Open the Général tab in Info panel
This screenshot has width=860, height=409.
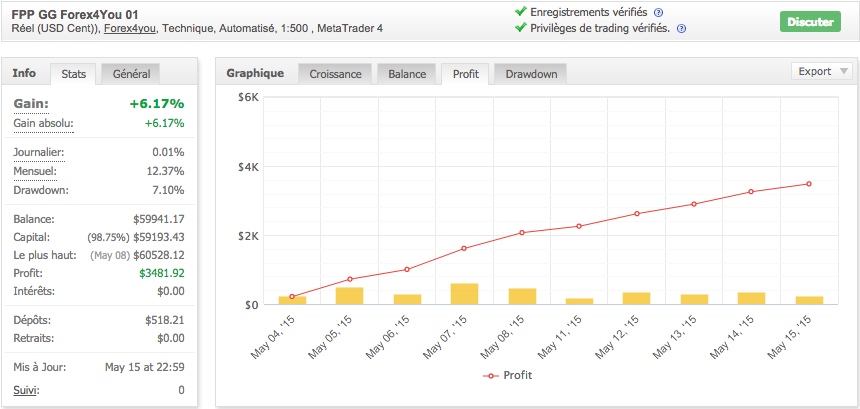pos(131,74)
